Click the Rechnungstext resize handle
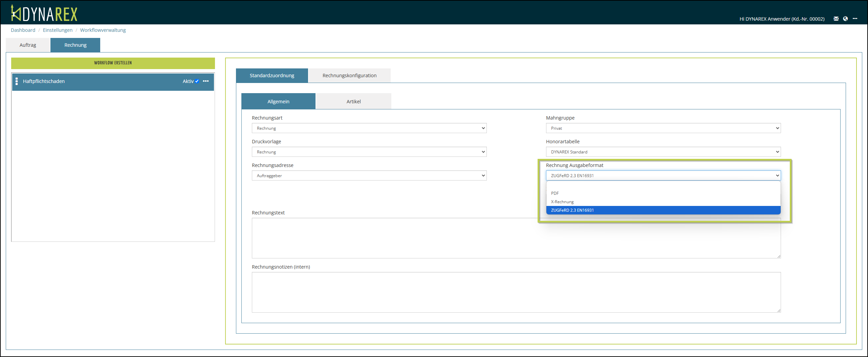This screenshot has width=868, height=357. pyautogui.click(x=779, y=256)
